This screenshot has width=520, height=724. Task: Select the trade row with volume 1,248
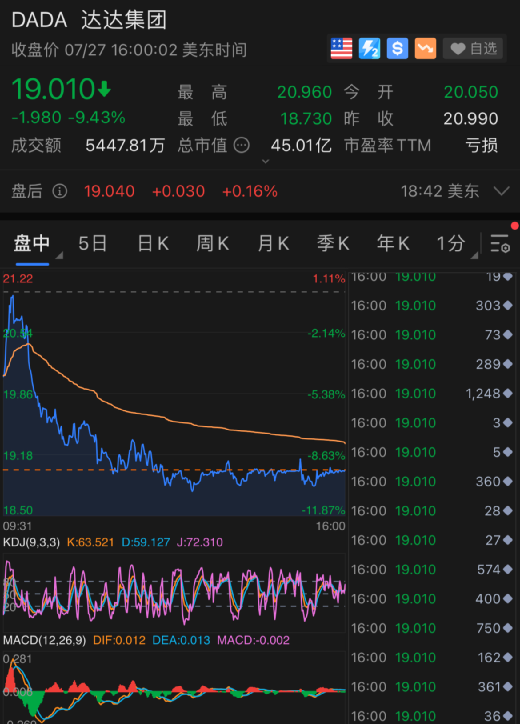(x=432, y=393)
